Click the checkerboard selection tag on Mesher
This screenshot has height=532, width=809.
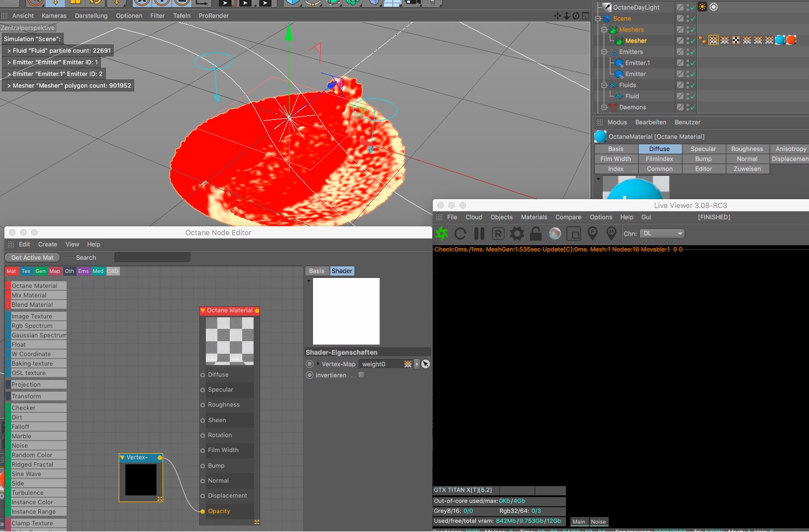(x=736, y=40)
